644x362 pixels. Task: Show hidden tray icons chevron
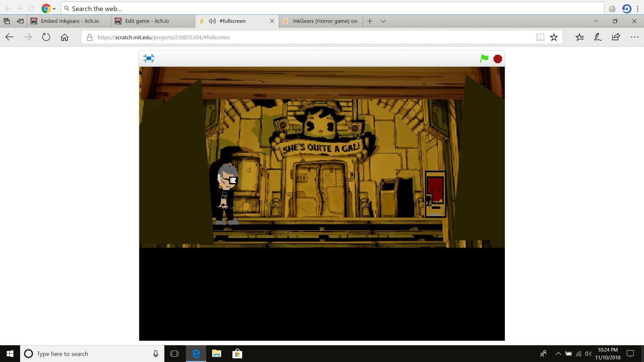(x=558, y=354)
